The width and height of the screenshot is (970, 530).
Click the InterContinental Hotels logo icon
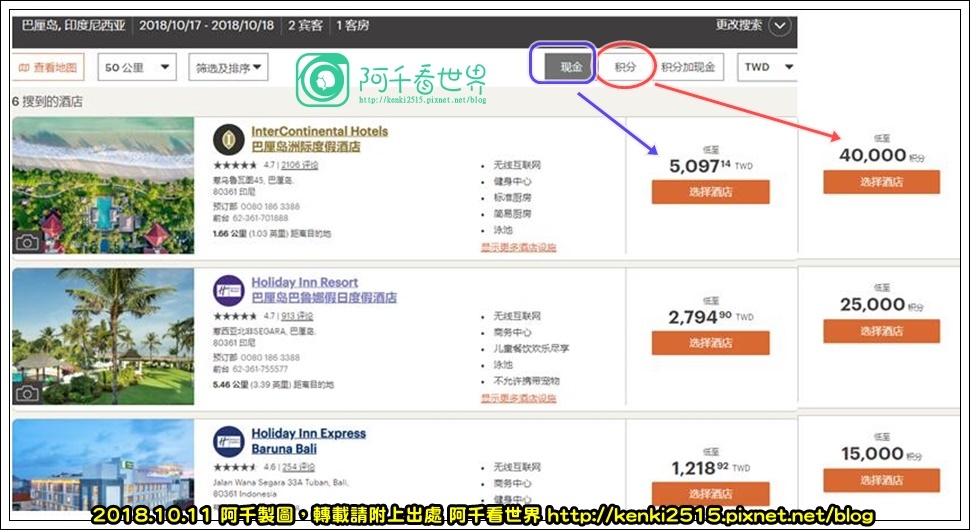click(229, 139)
